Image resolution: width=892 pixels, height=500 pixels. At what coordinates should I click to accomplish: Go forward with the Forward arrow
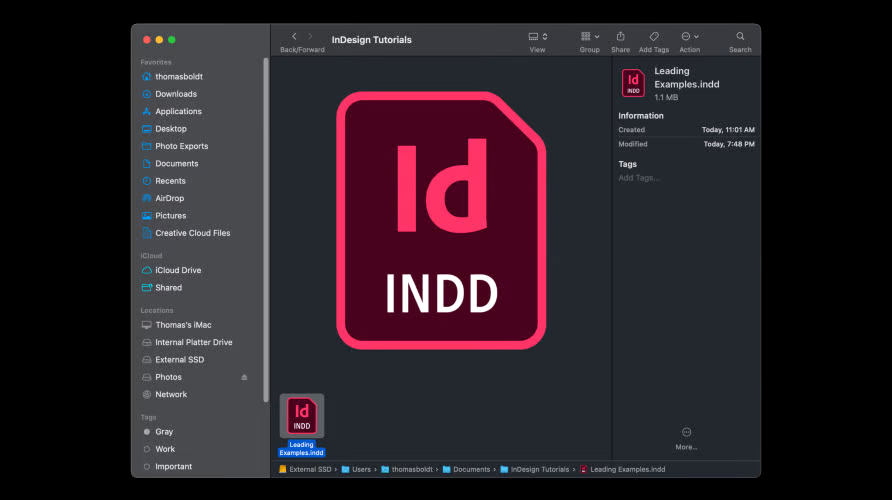pos(310,36)
